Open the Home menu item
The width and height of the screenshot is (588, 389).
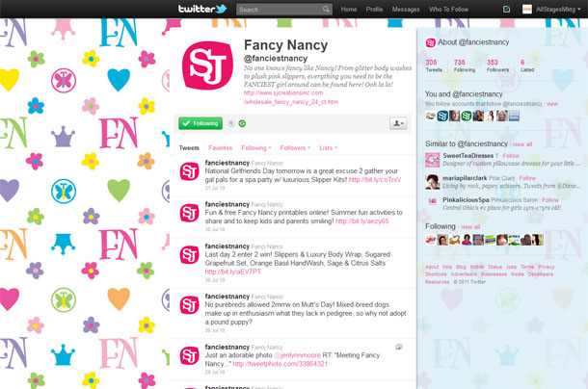[x=349, y=10]
